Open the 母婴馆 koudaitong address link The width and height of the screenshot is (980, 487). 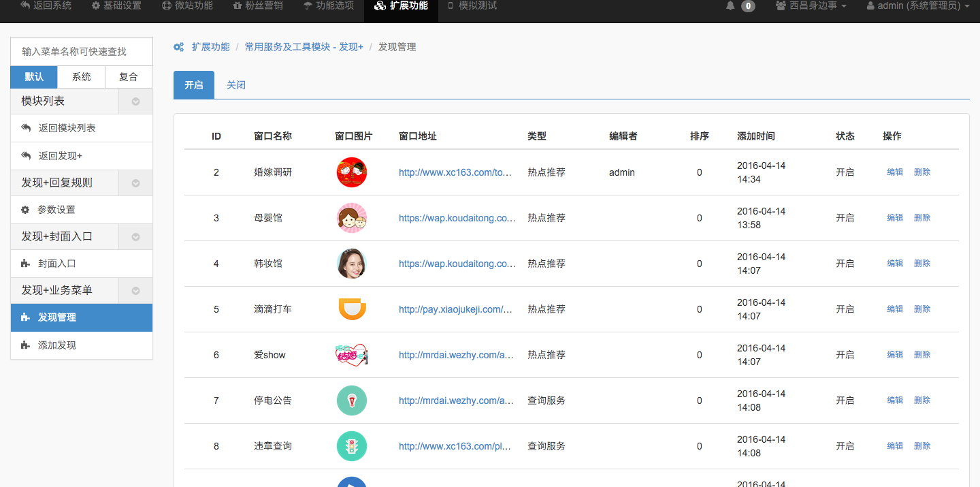(x=457, y=218)
